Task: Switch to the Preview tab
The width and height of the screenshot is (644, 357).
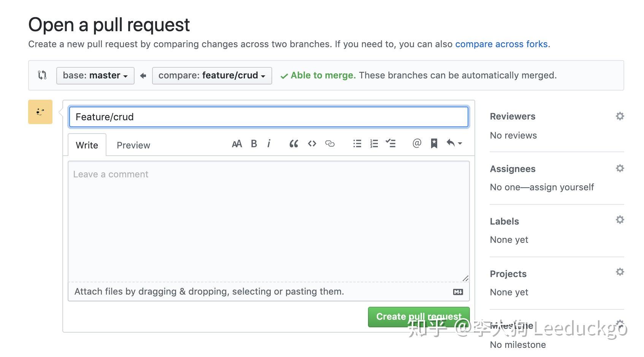Action: tap(133, 145)
